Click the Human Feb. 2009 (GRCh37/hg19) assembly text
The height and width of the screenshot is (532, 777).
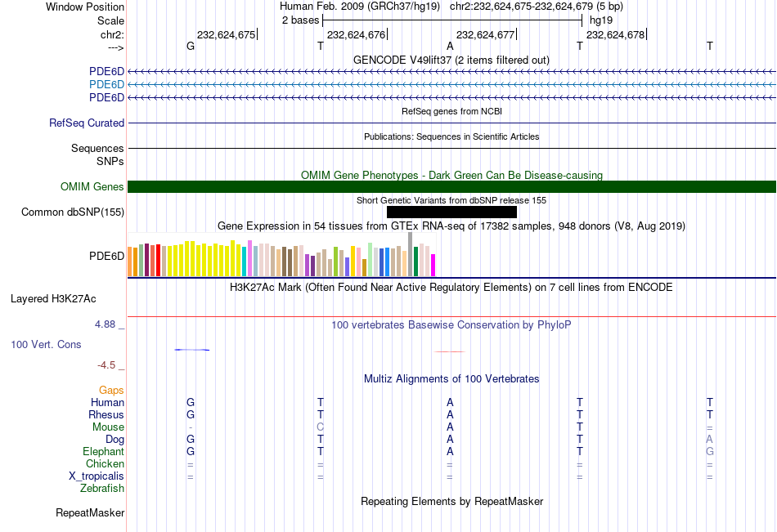(360, 7)
